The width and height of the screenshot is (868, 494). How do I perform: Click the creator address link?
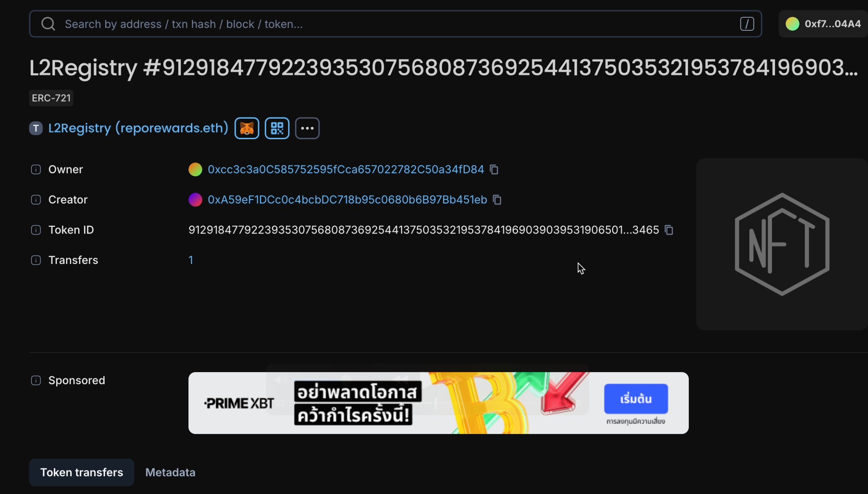point(347,199)
